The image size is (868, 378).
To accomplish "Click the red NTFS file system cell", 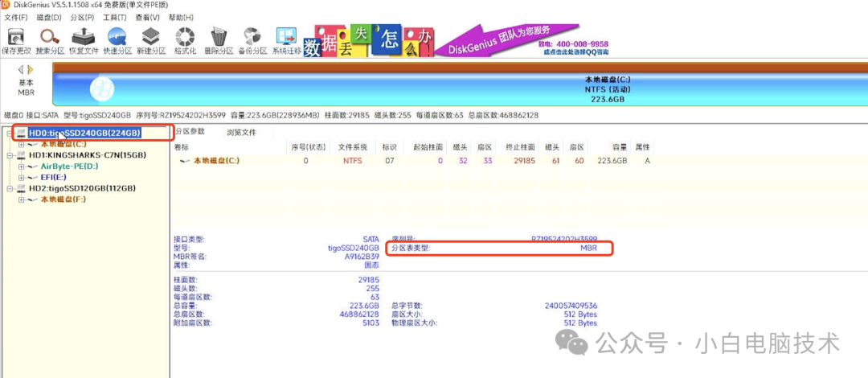I will (x=352, y=161).
